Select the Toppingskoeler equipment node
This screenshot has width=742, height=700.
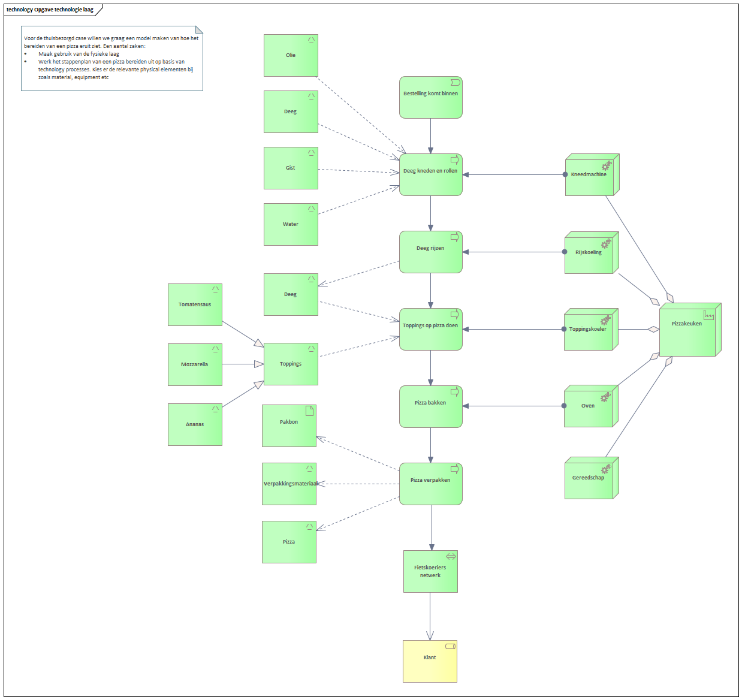pyautogui.click(x=591, y=330)
